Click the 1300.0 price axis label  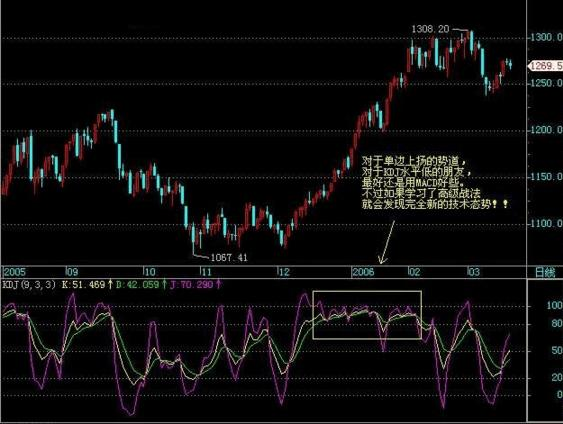546,37
